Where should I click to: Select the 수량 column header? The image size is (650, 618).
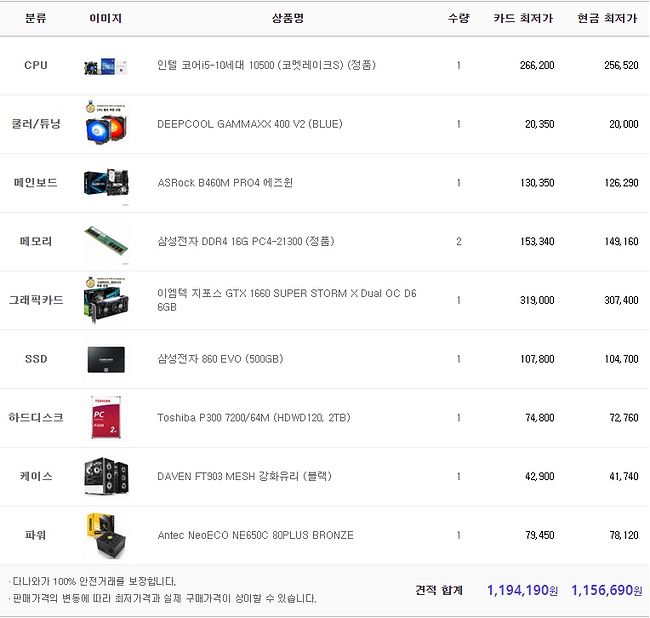[458, 18]
